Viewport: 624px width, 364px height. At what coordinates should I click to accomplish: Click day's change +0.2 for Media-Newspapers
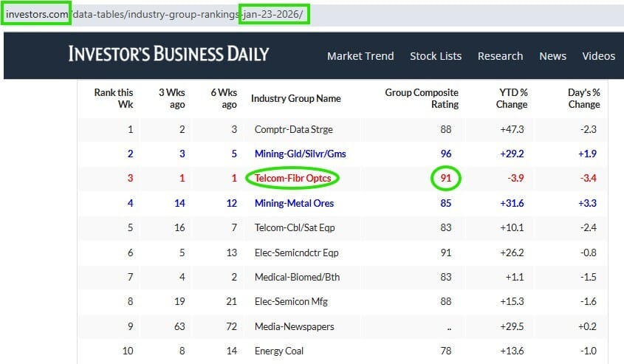click(x=587, y=326)
